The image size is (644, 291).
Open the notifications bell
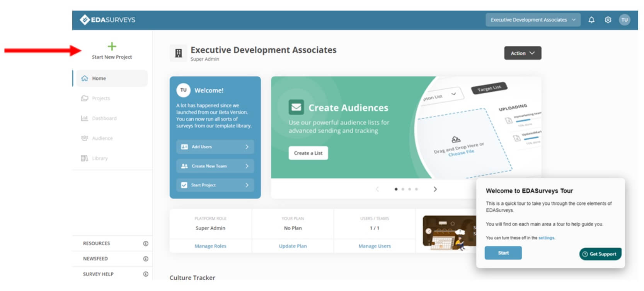[591, 20]
